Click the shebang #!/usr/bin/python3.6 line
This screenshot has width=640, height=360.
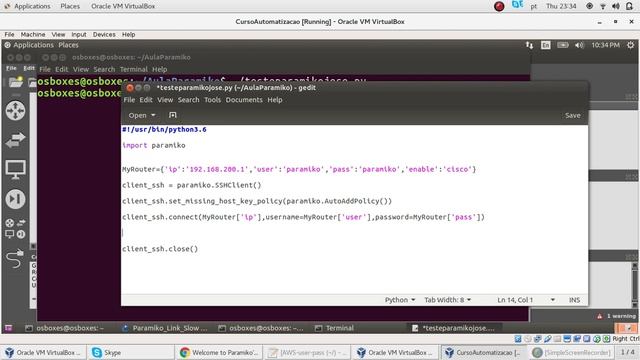[164, 129]
